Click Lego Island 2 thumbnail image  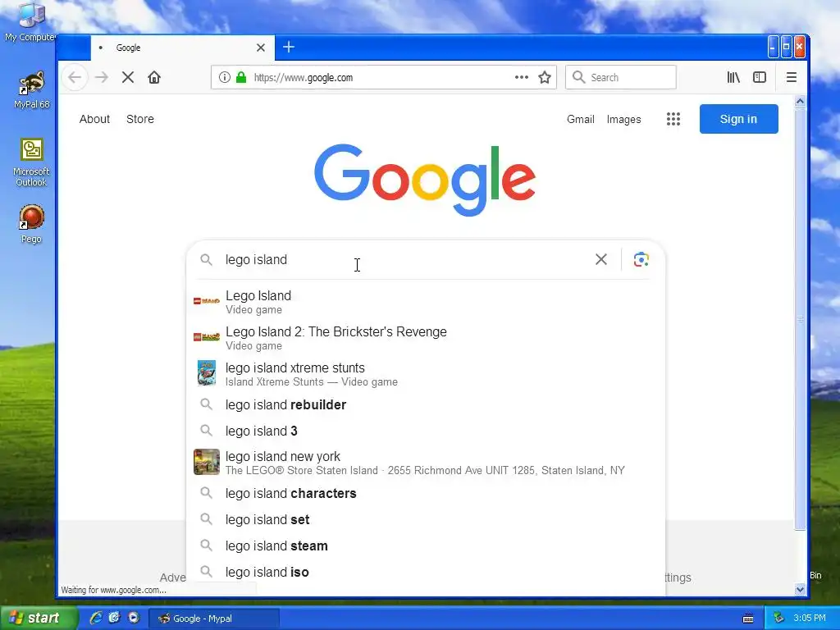[x=206, y=337]
